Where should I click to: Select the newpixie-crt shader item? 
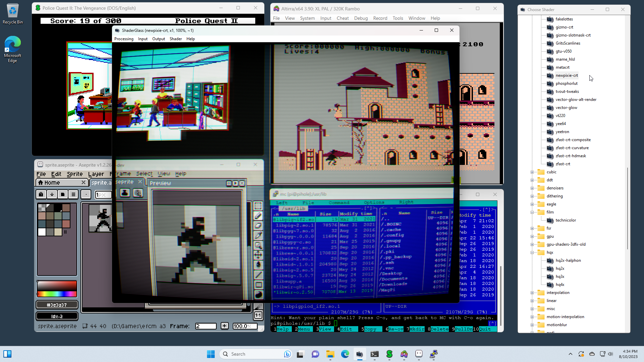[567, 75]
